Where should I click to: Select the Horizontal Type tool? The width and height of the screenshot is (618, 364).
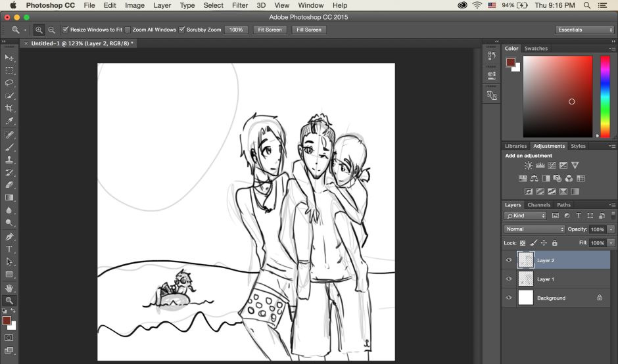coord(9,249)
